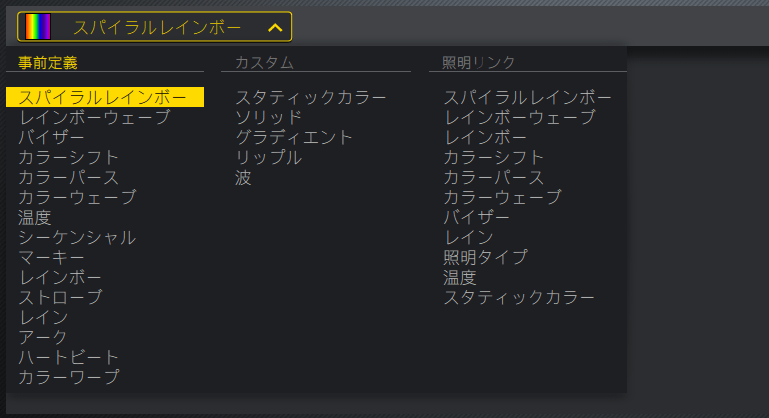
Task: Select レインボー in 照明リンク list
Action: click(486, 137)
